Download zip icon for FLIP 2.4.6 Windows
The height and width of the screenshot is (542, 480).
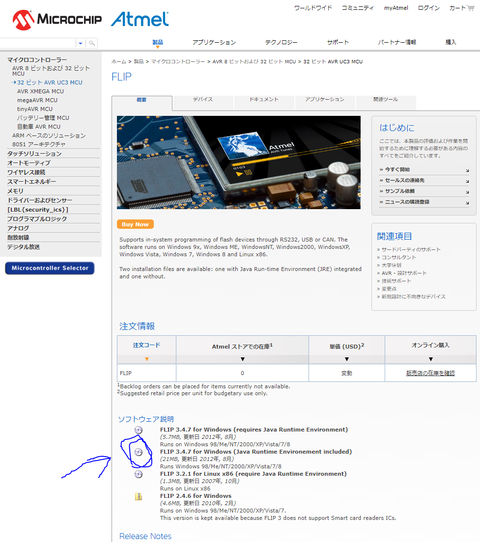(x=138, y=497)
